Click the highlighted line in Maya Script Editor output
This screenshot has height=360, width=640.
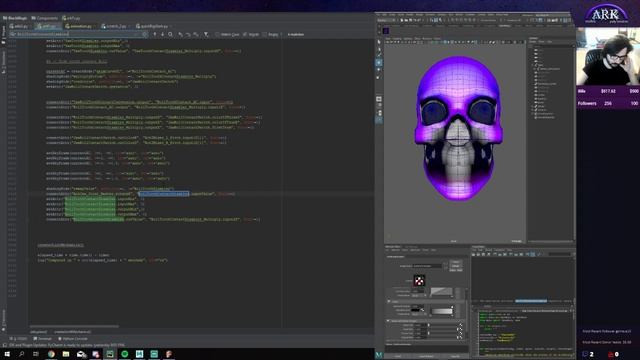coord(531,301)
